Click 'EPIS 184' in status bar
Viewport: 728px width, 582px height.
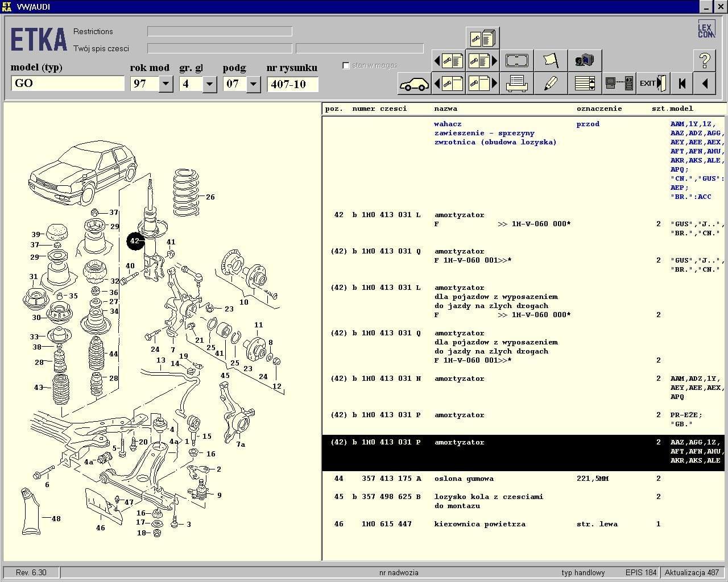[641, 572]
